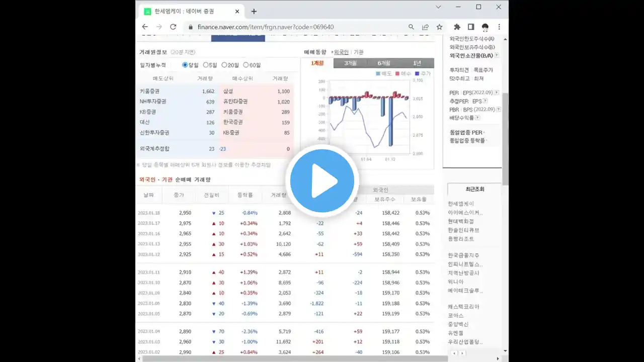
Task: Click the 외국인 link beside 매매동향
Action: pyautogui.click(x=341, y=52)
